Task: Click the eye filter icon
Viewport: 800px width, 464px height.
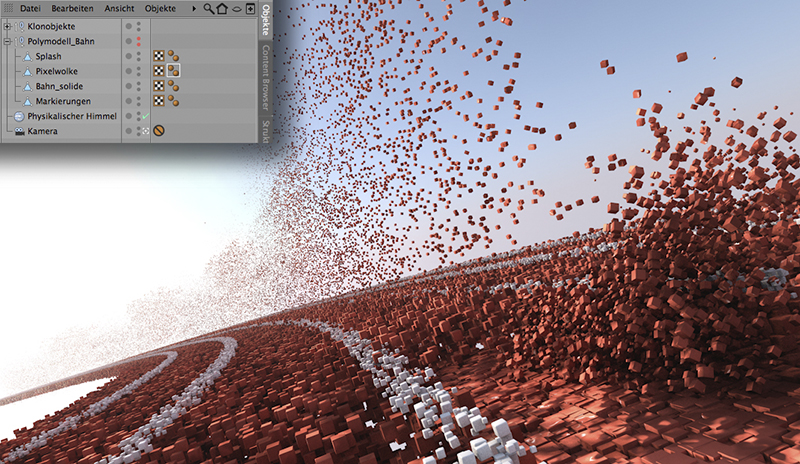Action: coord(236,9)
